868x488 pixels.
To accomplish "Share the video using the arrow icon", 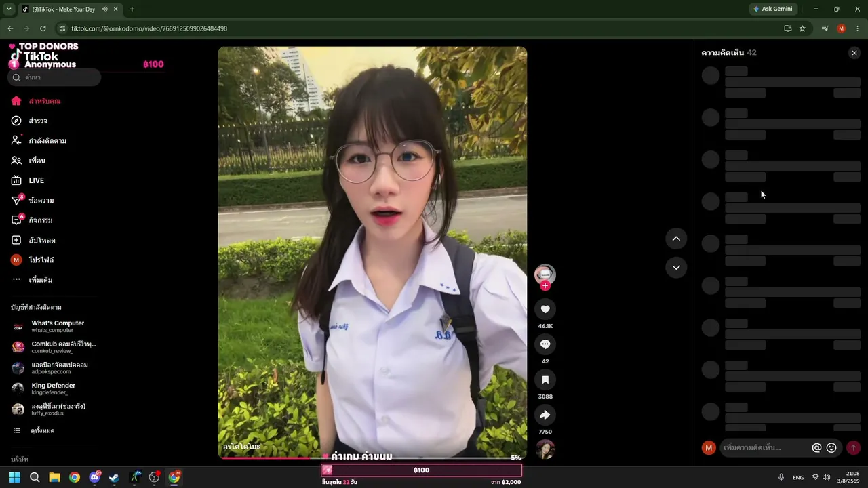I will [x=545, y=415].
